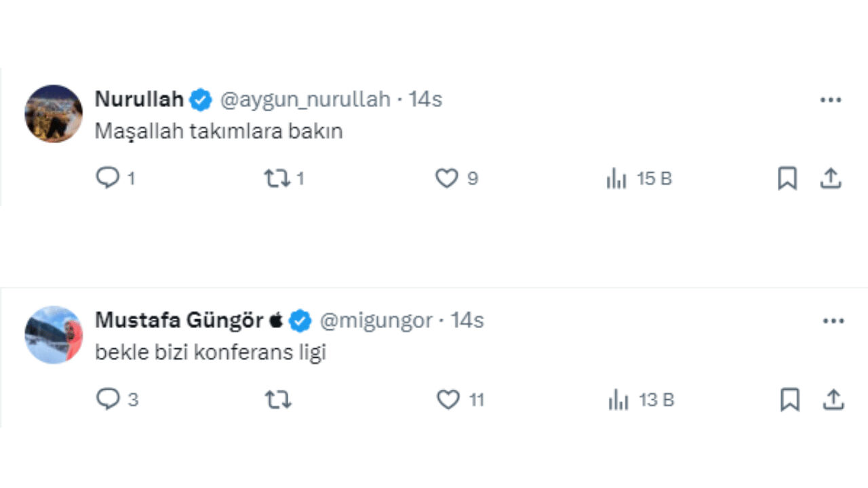Click the Nurullah display name
Screen dimensions: 868x488
[139, 99]
